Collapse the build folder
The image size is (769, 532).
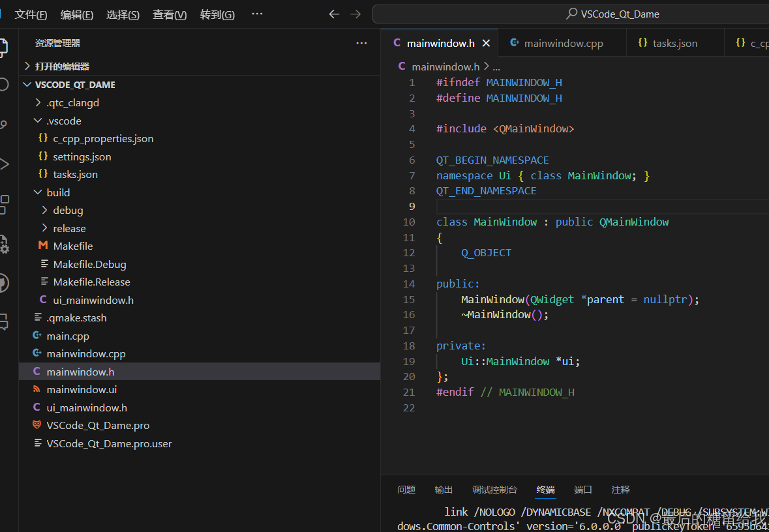tap(38, 192)
